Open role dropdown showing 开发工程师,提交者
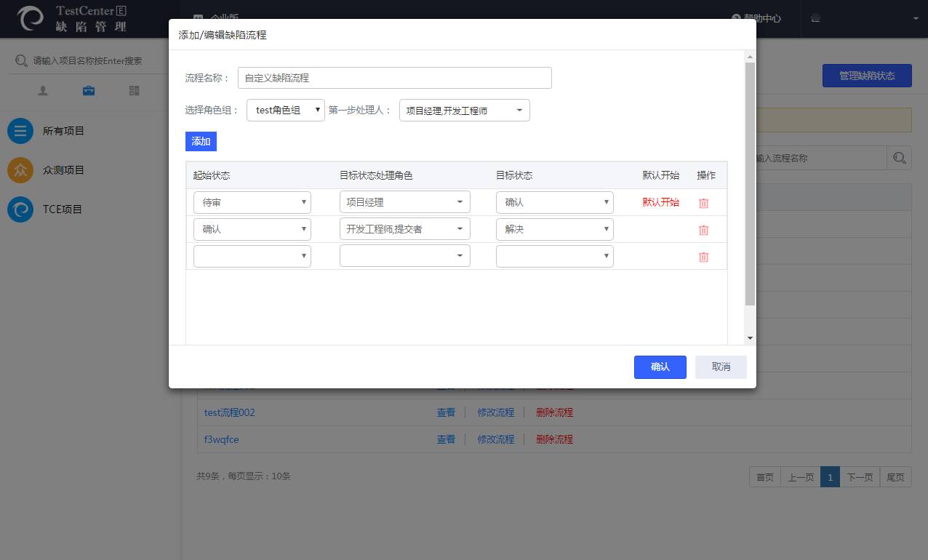 tap(404, 229)
